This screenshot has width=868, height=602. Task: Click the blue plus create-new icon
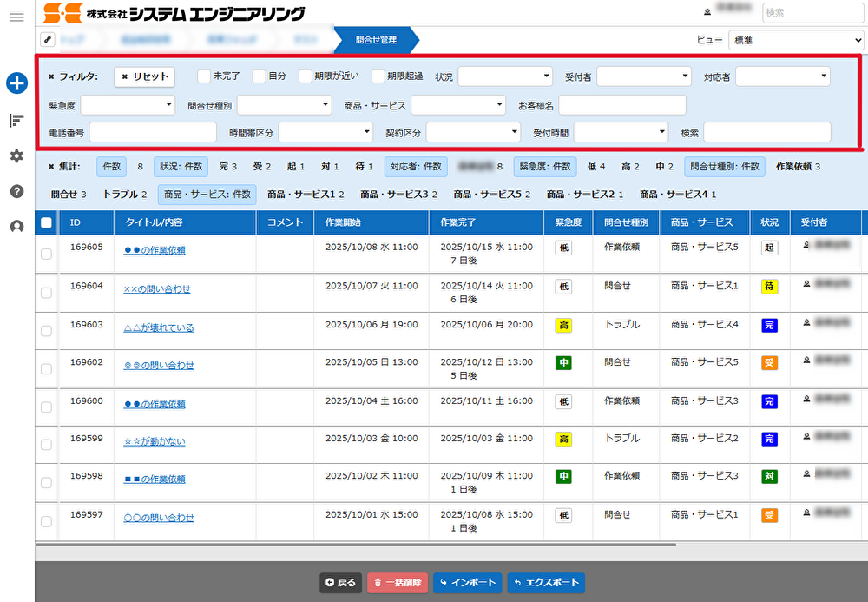tap(16, 83)
